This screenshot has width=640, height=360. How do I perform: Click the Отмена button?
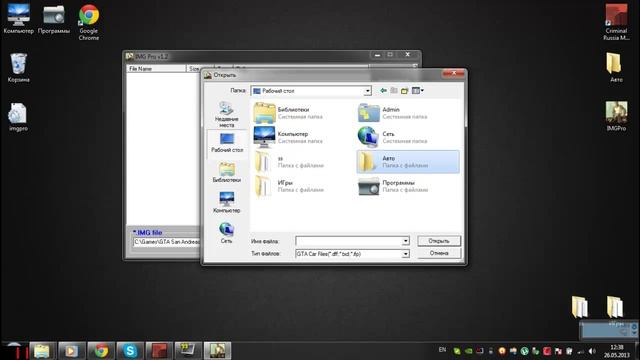coord(439,253)
